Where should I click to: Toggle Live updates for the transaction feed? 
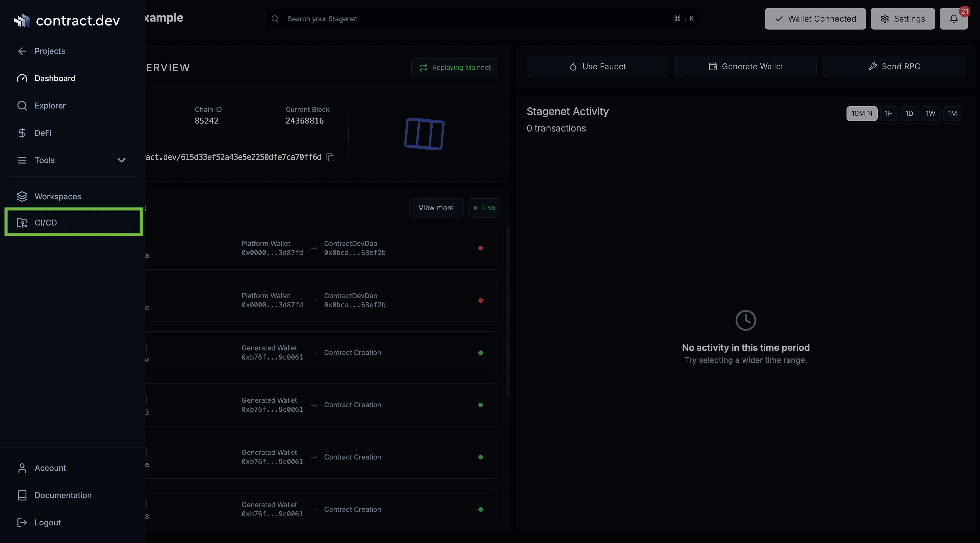coord(484,208)
